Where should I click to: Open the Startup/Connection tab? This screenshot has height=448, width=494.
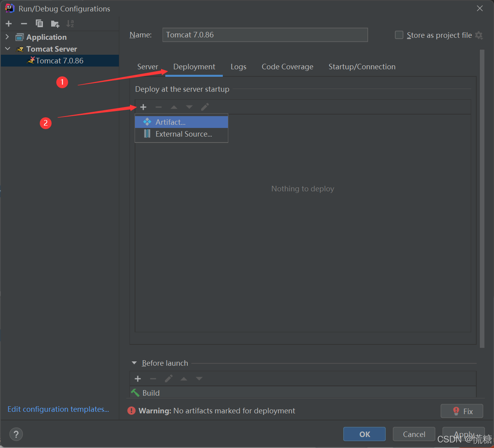pyautogui.click(x=362, y=67)
